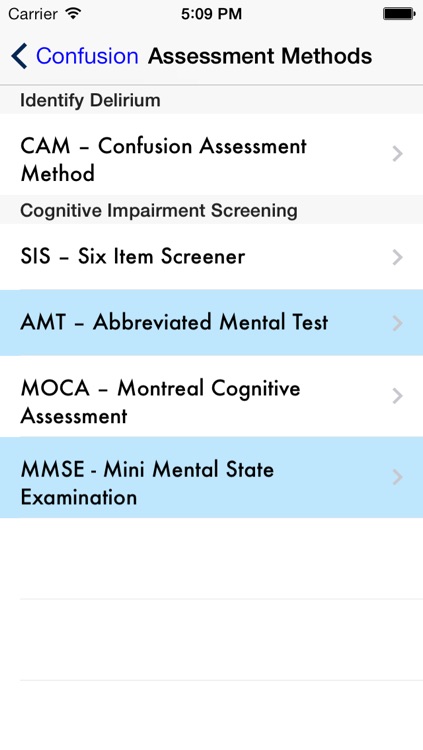Tap the battery icon in status bar
The height and width of the screenshot is (750, 423).
399,14
